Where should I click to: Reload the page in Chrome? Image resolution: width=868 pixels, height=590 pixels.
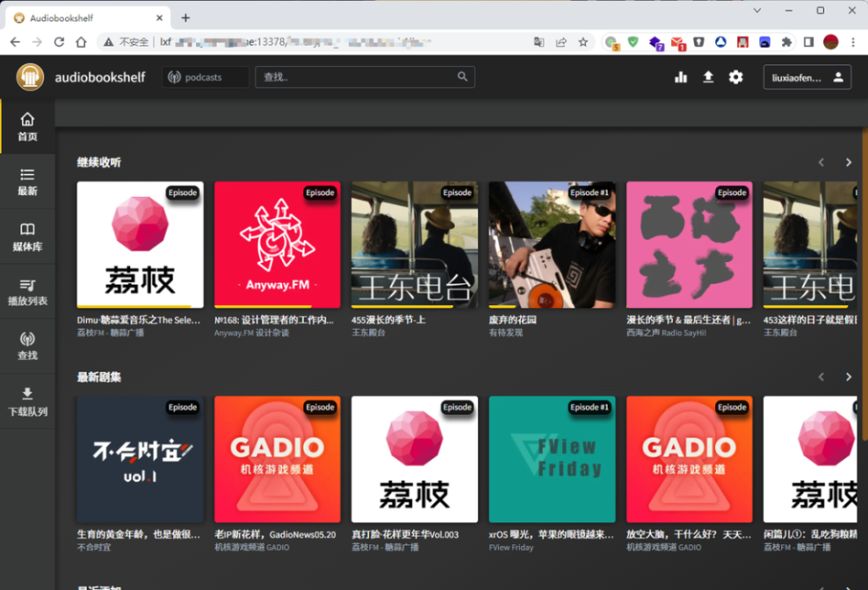(59, 42)
